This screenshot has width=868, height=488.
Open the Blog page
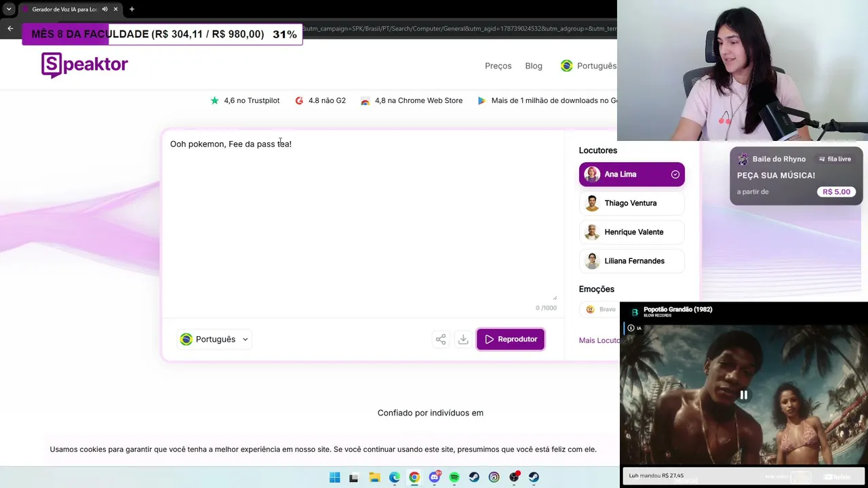(534, 66)
